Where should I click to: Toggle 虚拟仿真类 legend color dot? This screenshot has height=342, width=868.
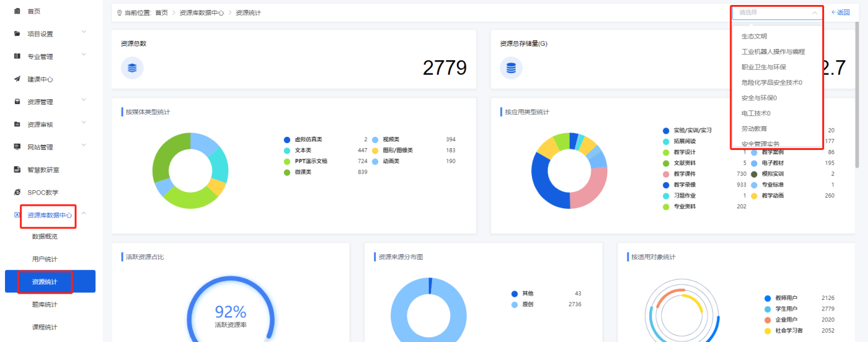pyautogui.click(x=287, y=139)
